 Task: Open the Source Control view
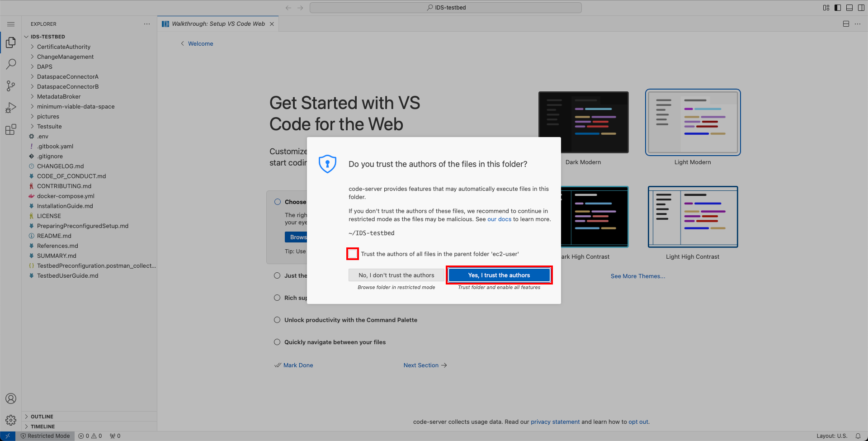coord(11,86)
